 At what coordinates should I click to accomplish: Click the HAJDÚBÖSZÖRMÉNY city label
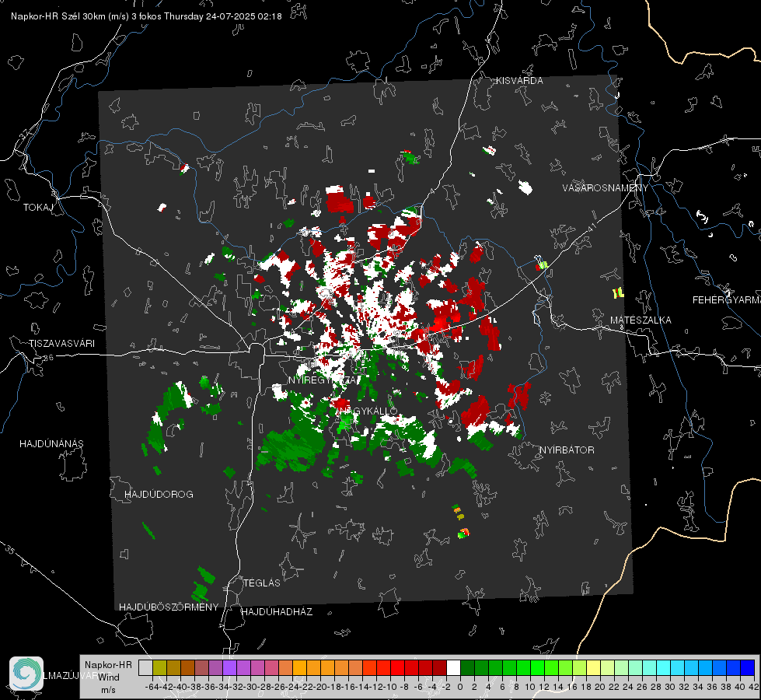(169, 607)
